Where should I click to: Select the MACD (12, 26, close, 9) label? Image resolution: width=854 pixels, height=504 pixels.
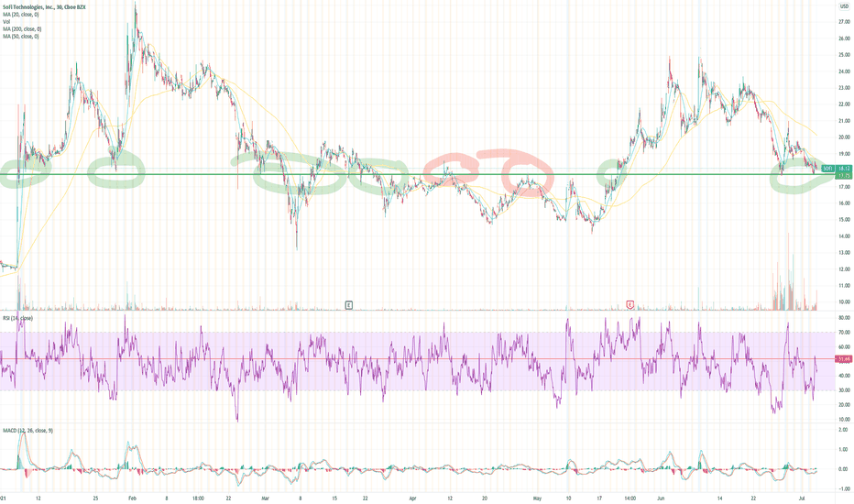[x=27, y=431]
